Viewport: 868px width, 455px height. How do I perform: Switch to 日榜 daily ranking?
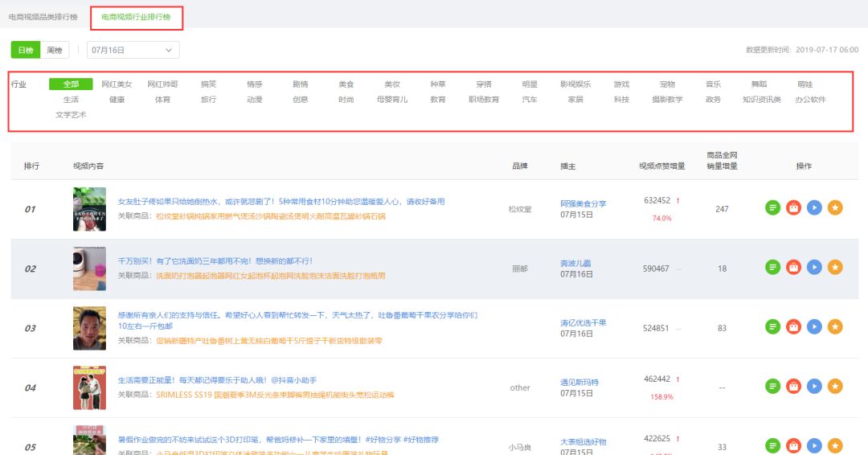click(x=26, y=50)
